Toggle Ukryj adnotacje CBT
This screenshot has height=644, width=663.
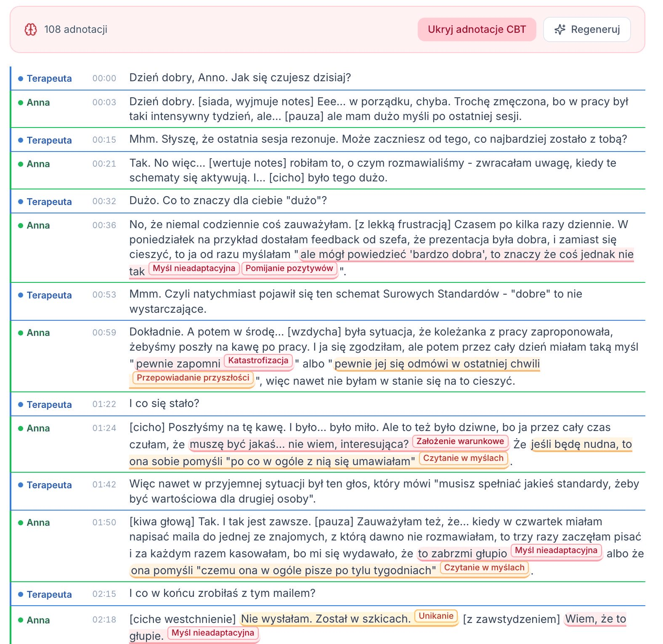tap(477, 29)
